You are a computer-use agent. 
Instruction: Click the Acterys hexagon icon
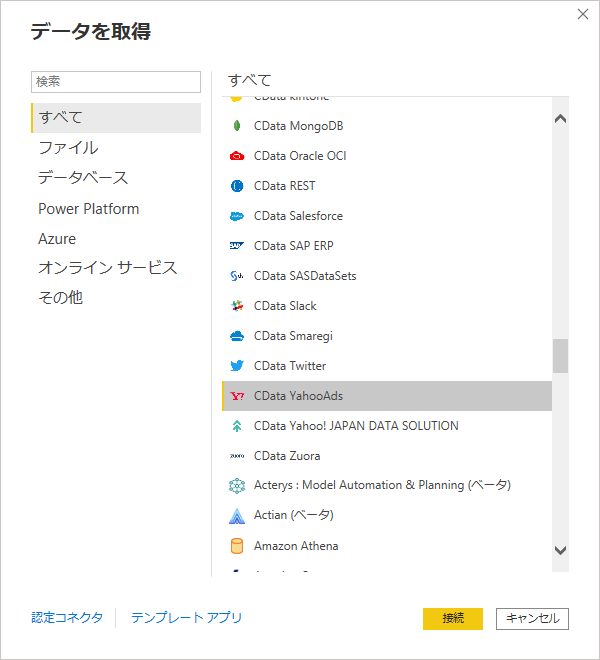pyautogui.click(x=237, y=486)
